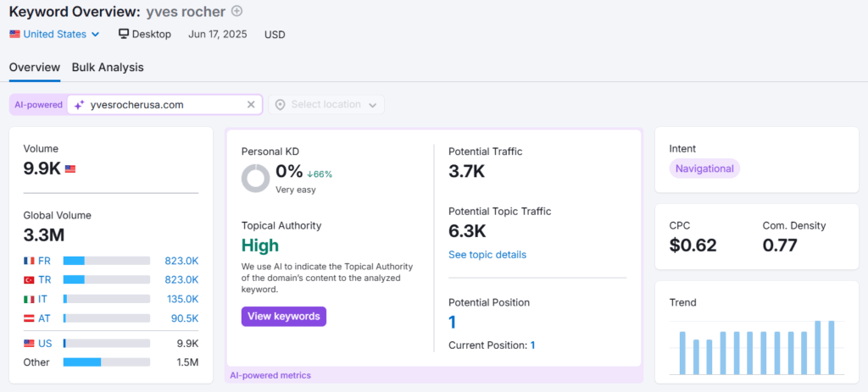Open the AT country link

click(x=44, y=318)
